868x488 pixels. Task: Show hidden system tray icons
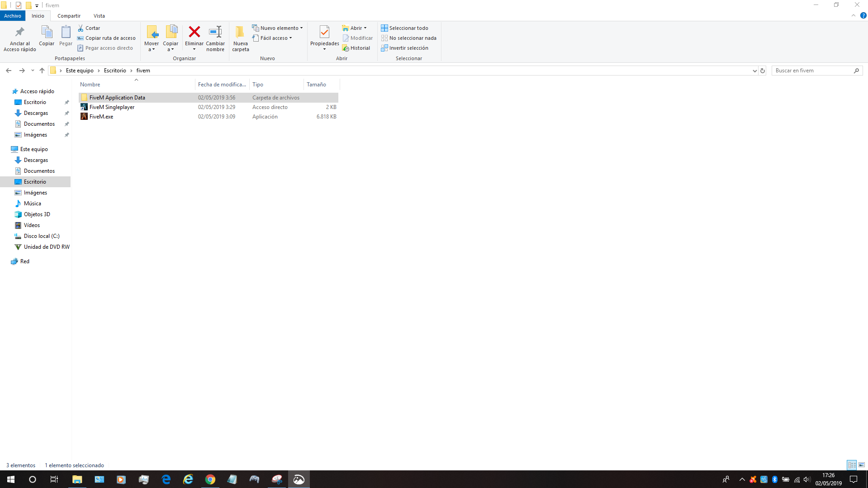click(742, 479)
